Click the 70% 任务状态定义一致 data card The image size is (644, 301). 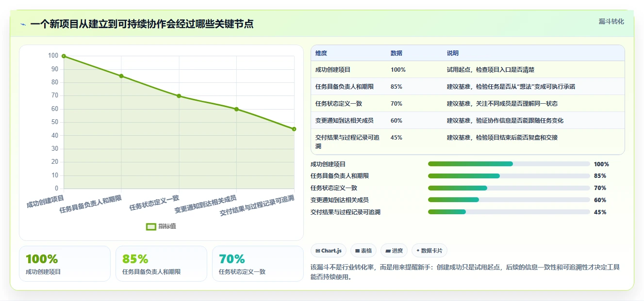[258, 264]
